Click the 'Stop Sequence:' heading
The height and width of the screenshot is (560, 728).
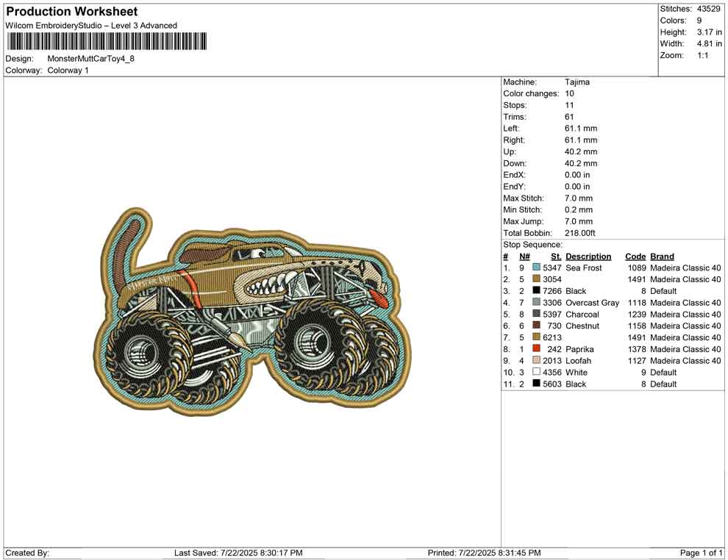click(532, 245)
